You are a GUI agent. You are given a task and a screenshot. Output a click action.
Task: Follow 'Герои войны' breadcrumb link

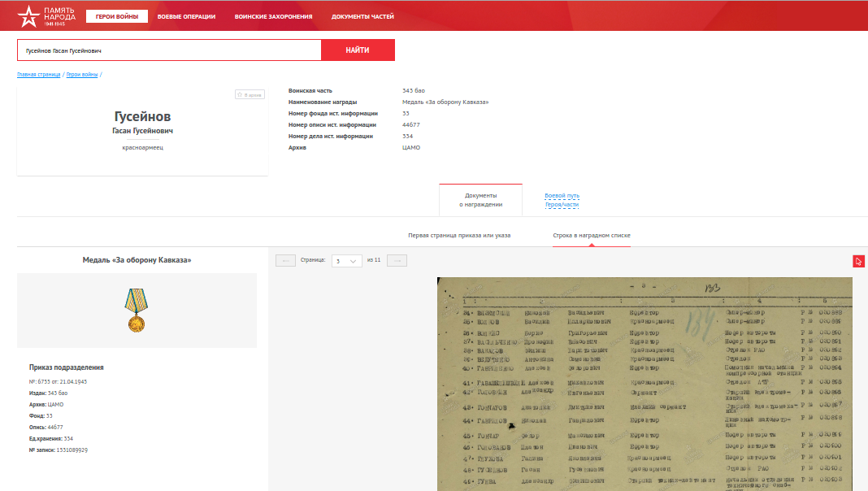tap(82, 75)
